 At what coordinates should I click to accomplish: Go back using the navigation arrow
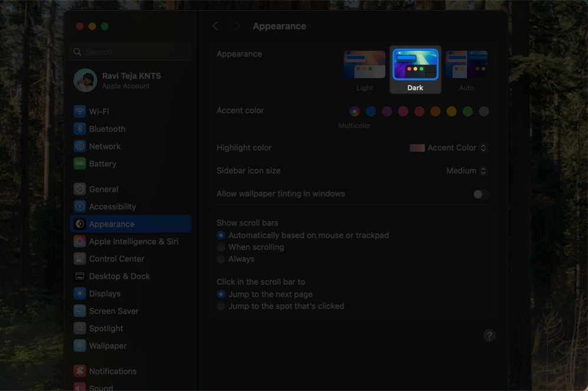click(215, 26)
